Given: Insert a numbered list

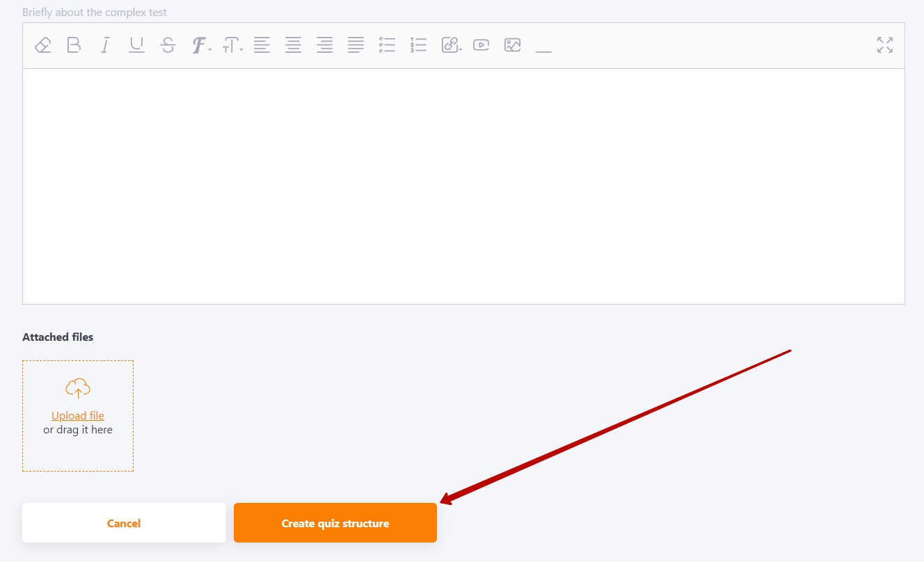Looking at the screenshot, I should (x=418, y=45).
